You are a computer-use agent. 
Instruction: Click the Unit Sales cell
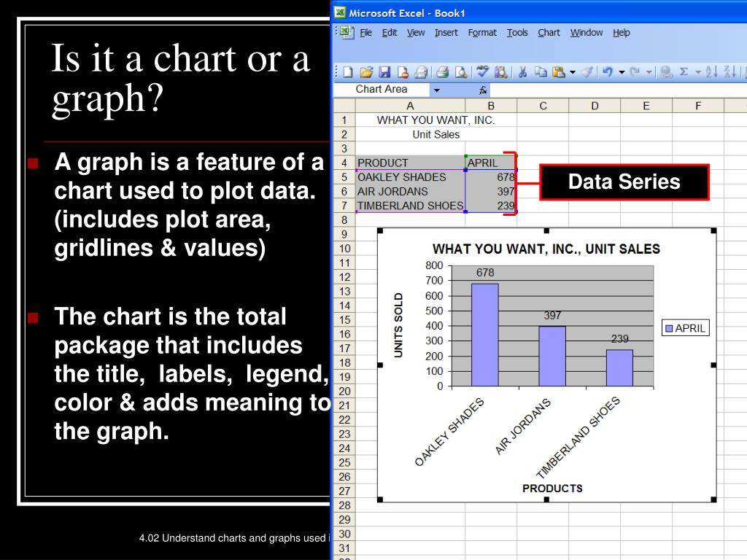(x=436, y=134)
